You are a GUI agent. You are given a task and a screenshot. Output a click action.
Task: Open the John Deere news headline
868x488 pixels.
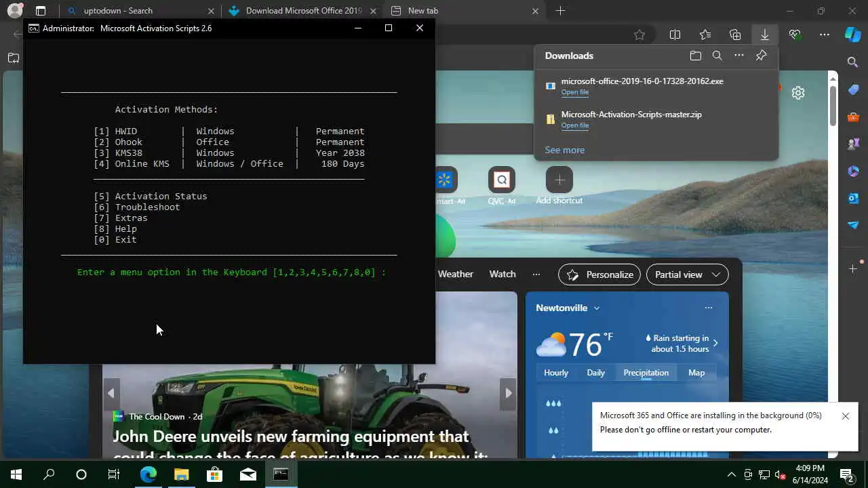300,445
